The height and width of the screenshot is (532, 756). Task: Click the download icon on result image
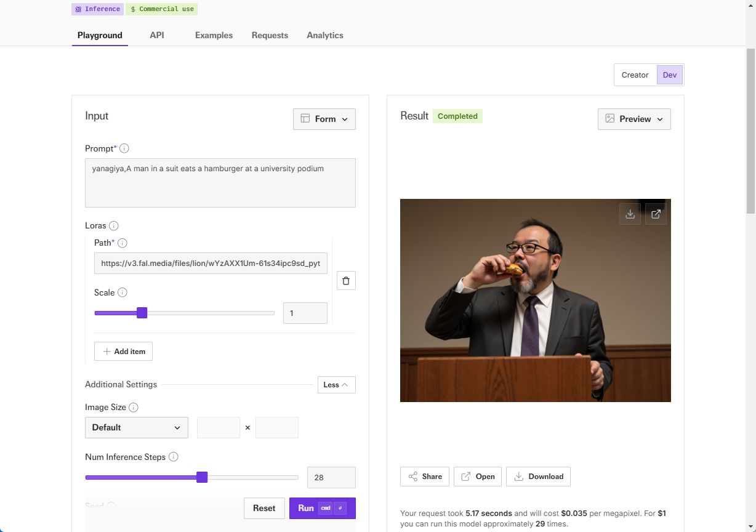tap(630, 214)
